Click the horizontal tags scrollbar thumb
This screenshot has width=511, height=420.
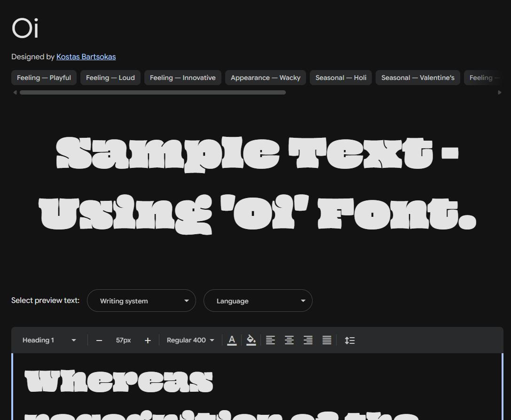tap(153, 93)
